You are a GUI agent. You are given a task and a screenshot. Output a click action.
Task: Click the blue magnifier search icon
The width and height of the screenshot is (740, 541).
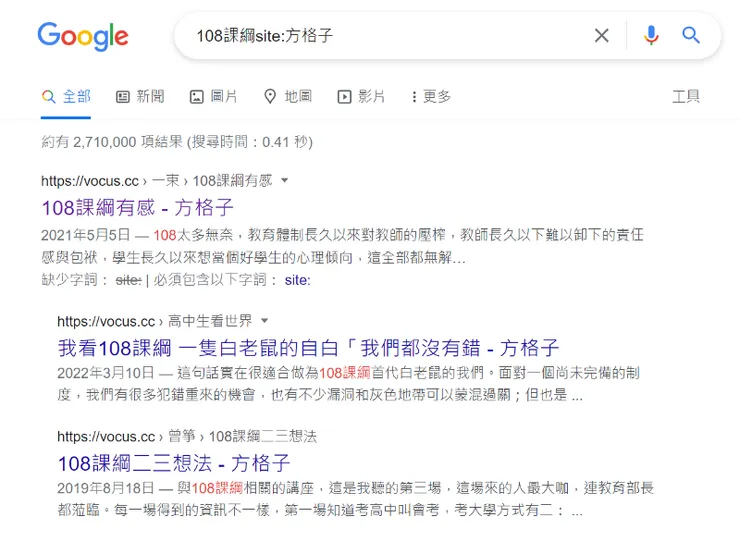tap(690, 35)
